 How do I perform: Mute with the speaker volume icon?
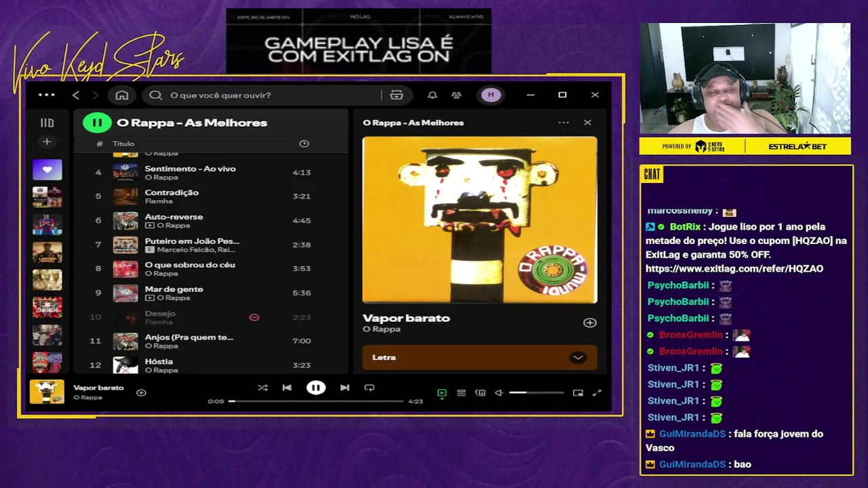[498, 392]
